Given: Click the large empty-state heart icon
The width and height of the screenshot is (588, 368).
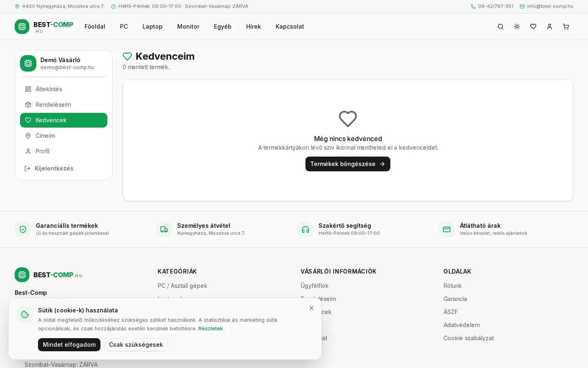Looking at the screenshot, I should pyautogui.click(x=348, y=119).
